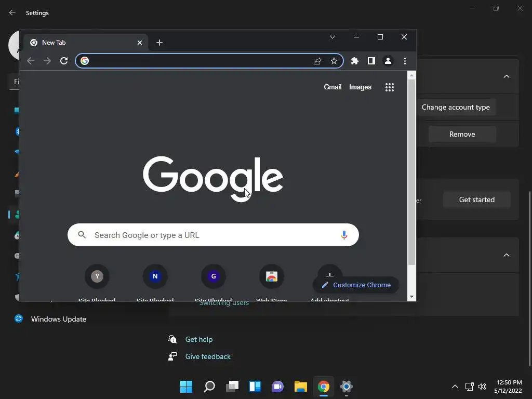Bookmark this tab with the star icon

[x=334, y=61]
